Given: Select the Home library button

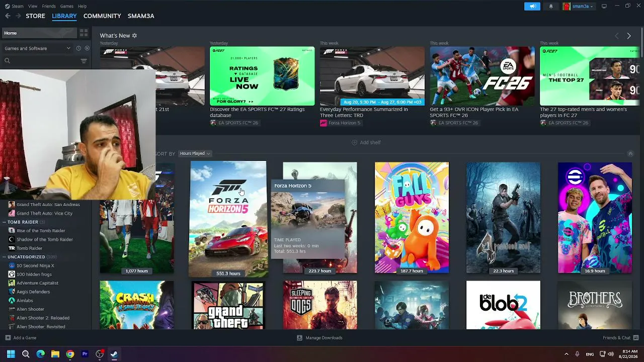Looking at the screenshot, I should (x=39, y=33).
